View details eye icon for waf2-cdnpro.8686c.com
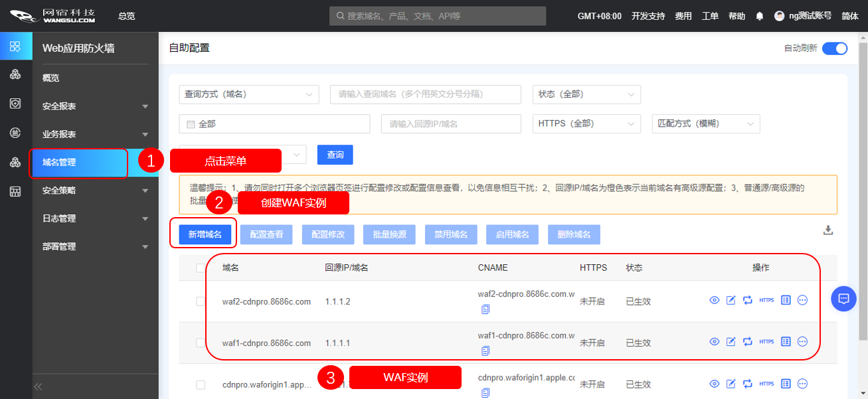 pos(715,300)
